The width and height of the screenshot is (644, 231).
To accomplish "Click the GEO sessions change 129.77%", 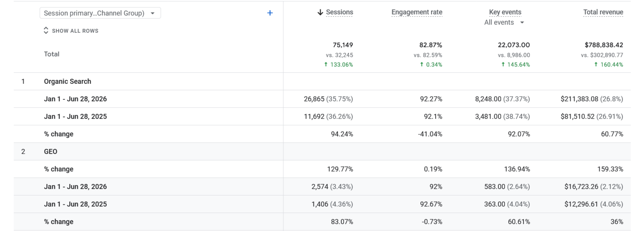I will (340, 169).
